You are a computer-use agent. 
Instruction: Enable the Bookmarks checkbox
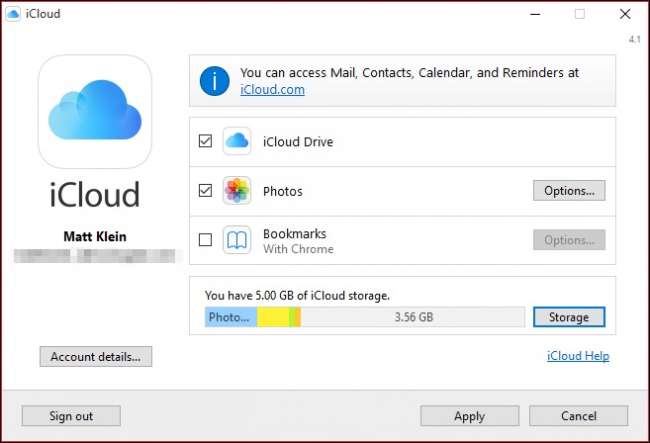tap(205, 240)
